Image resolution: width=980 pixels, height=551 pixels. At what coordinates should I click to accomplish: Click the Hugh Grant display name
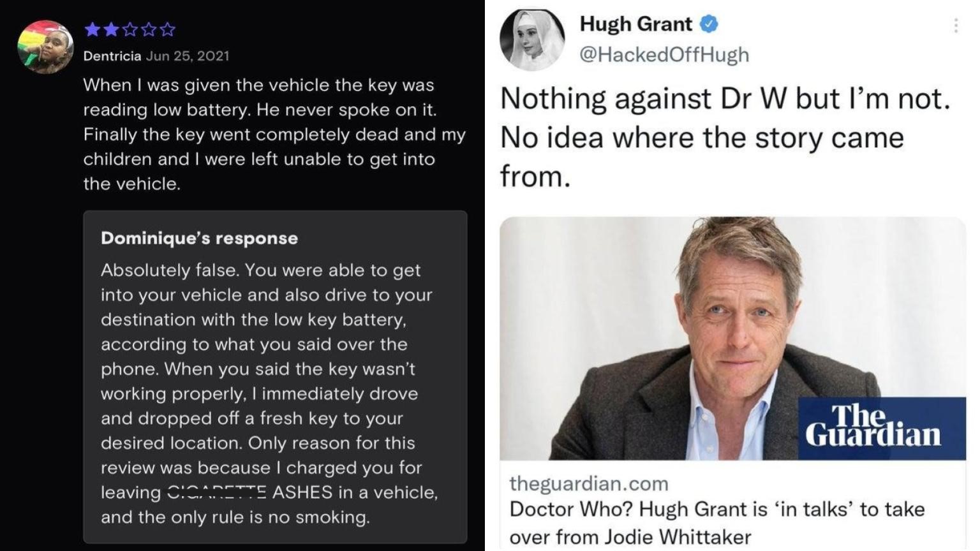click(x=635, y=24)
